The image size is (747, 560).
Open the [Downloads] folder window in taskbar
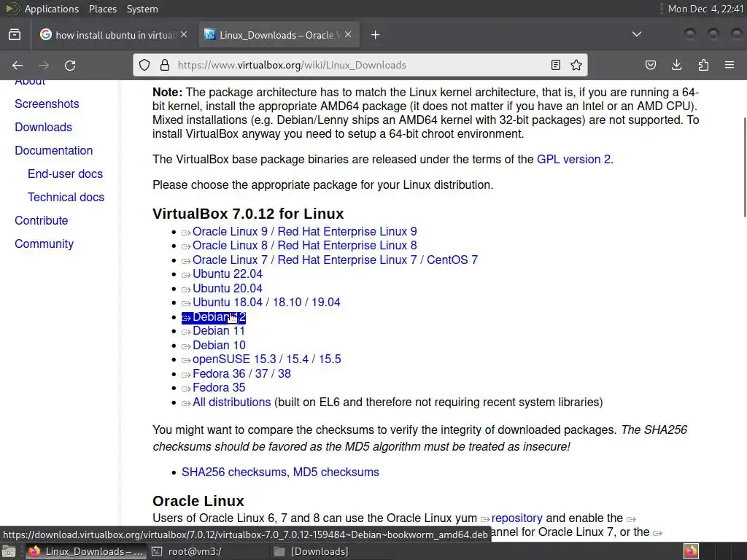[312, 551]
